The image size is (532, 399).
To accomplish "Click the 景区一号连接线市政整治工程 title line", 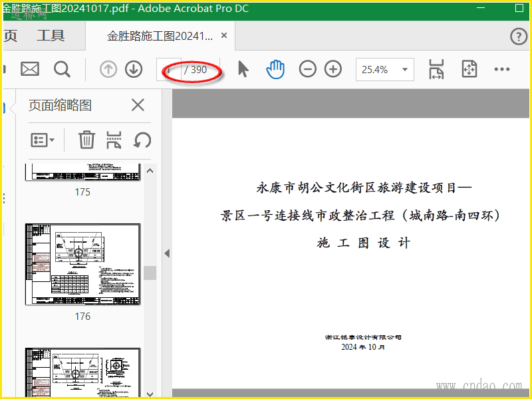I will [x=360, y=215].
